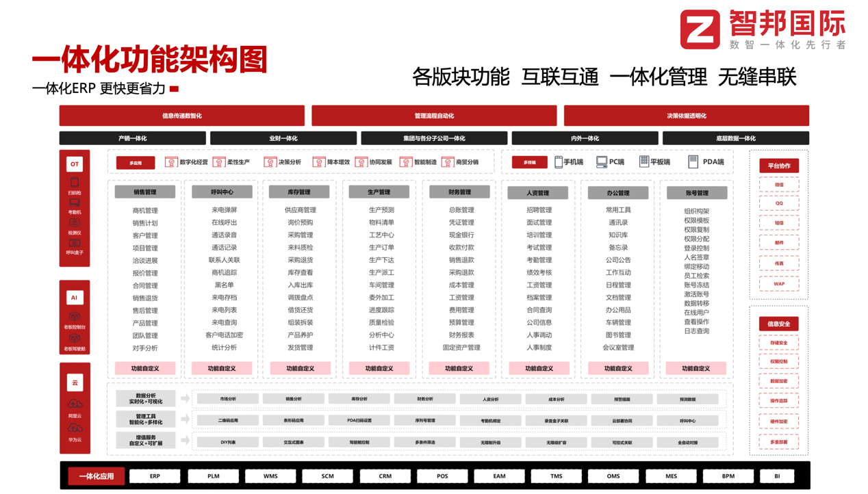Open the WAP link in 平台协作 panel
The height and width of the screenshot is (494, 868).
tap(780, 284)
